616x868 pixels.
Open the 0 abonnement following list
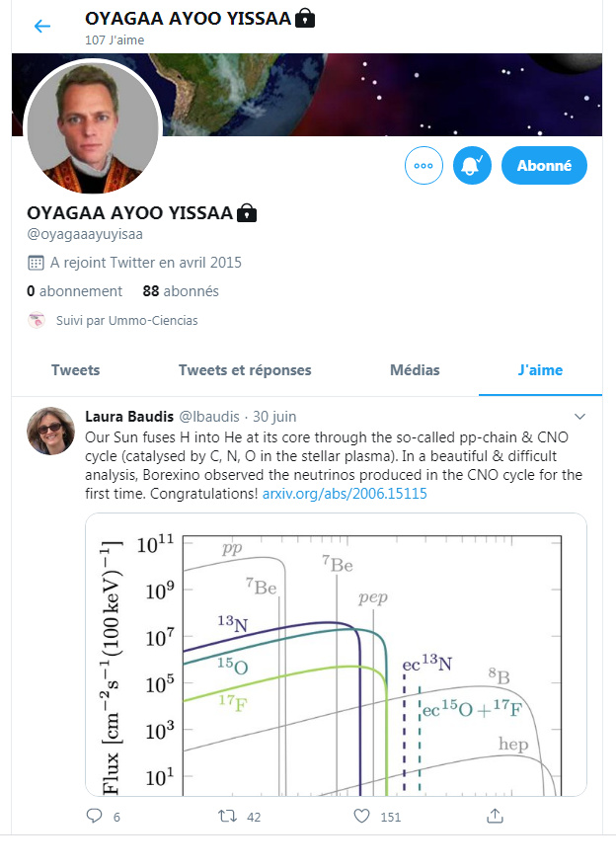(75, 291)
